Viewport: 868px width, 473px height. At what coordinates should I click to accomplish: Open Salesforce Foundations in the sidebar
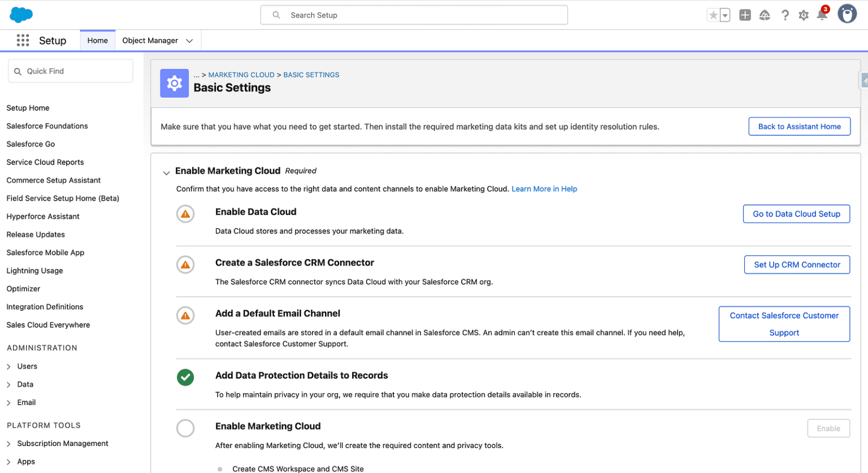tap(47, 126)
